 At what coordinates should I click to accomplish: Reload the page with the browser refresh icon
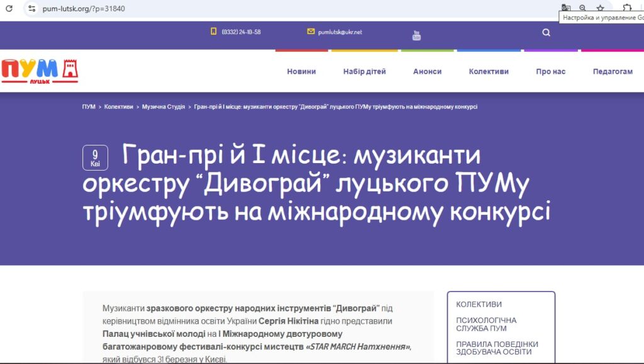click(x=9, y=8)
